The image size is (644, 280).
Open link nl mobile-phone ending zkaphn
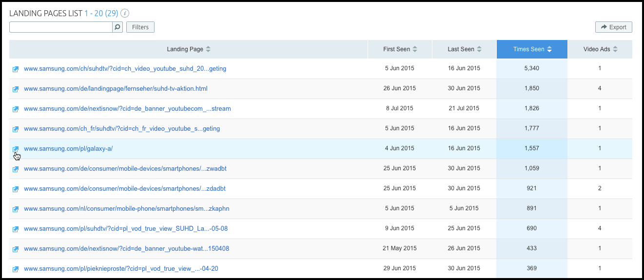point(127,209)
